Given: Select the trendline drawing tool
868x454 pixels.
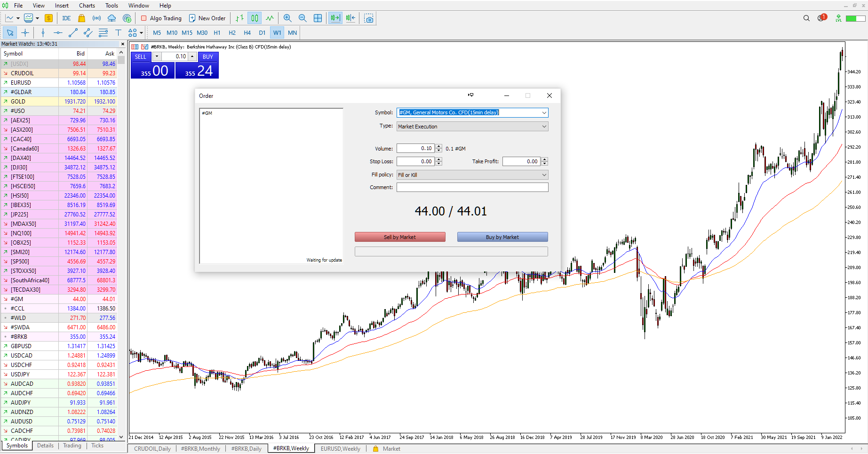Looking at the screenshot, I should (73, 32).
